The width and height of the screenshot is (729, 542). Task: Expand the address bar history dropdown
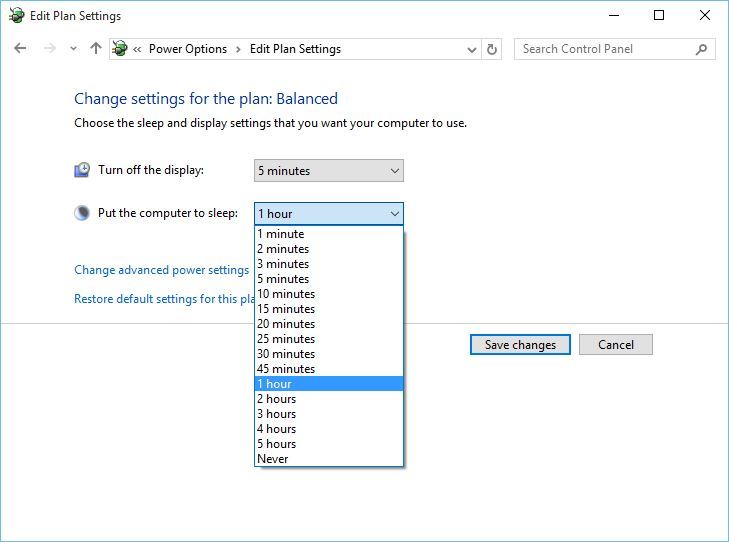(472, 49)
